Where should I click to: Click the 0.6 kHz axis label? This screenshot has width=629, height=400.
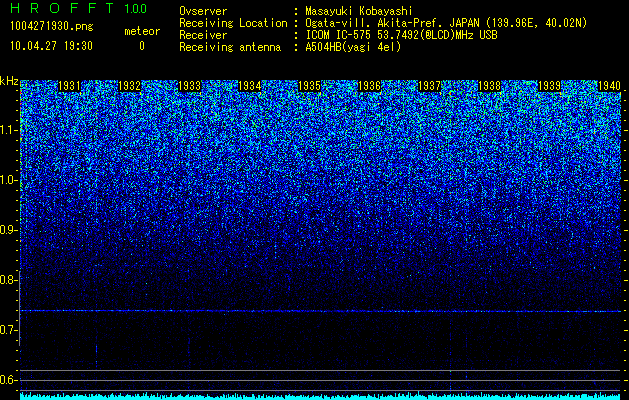(9, 380)
